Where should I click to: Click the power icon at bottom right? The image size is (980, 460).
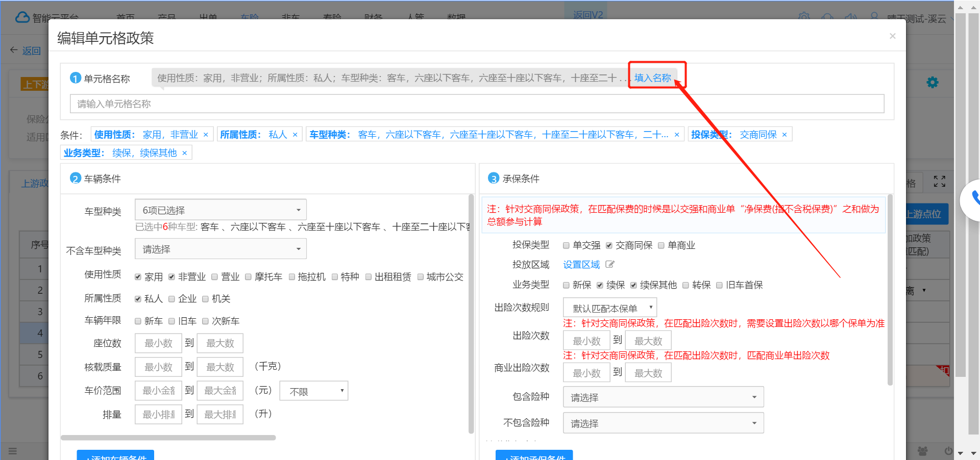(x=948, y=451)
